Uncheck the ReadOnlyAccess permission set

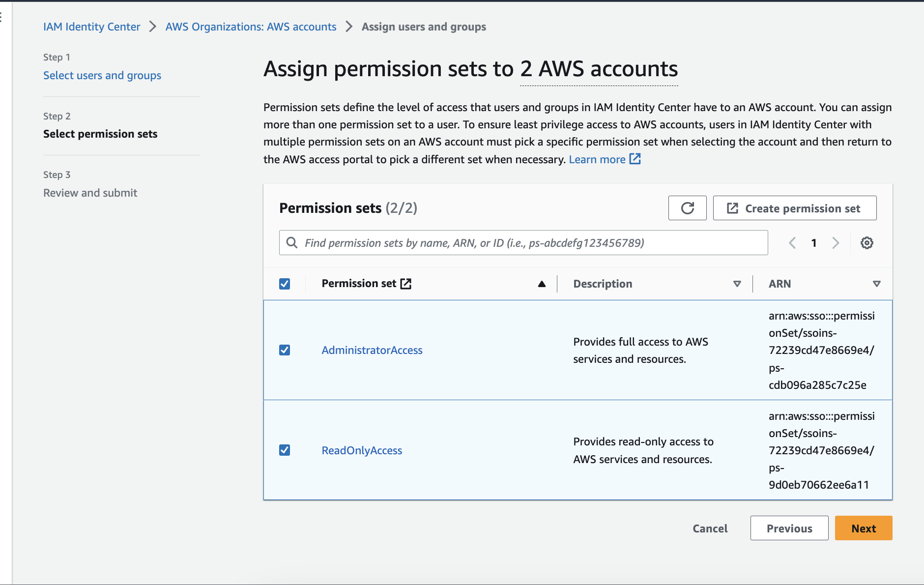(x=285, y=449)
